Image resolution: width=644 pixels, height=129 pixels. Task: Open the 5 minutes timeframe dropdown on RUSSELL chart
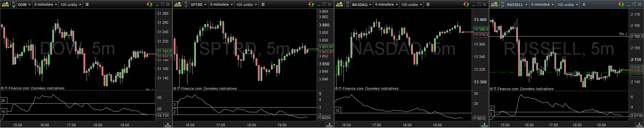pos(542,5)
